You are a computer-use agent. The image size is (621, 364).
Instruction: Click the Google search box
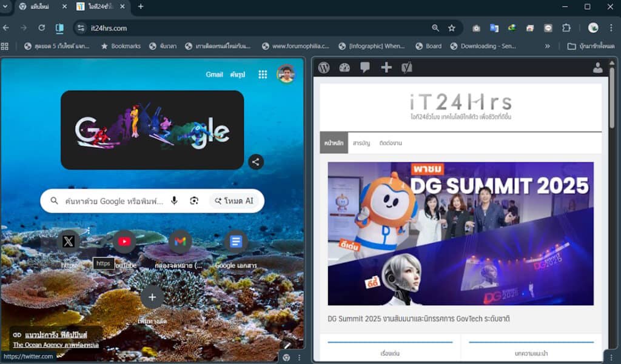coord(152,201)
